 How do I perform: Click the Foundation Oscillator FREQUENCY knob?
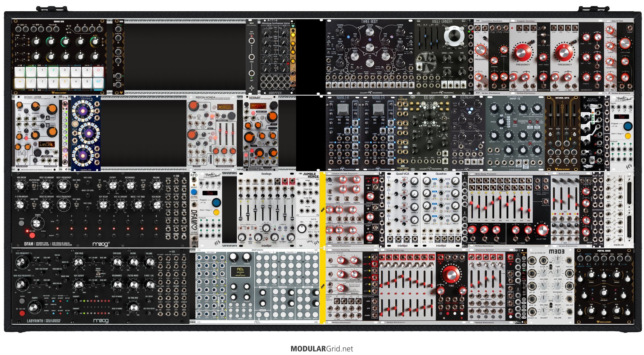(481, 49)
